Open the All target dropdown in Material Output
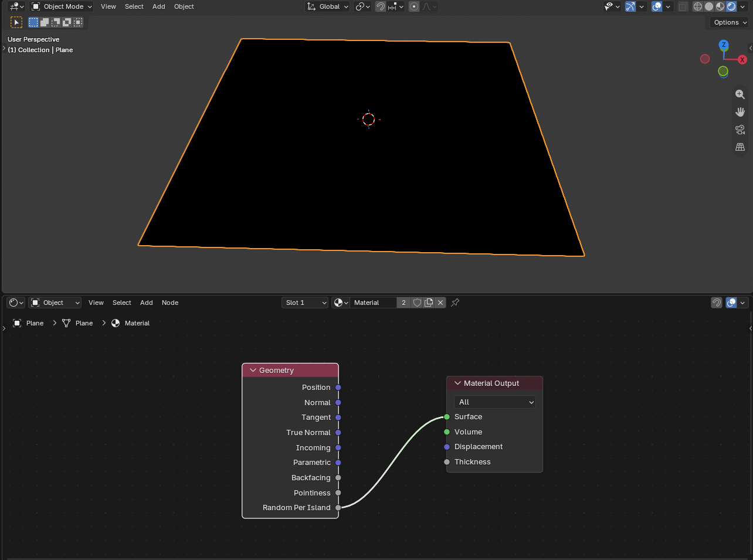The width and height of the screenshot is (753, 560). click(495, 402)
